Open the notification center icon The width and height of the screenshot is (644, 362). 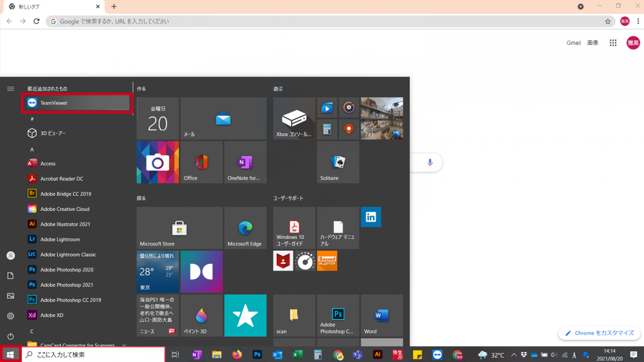pyautogui.click(x=633, y=355)
